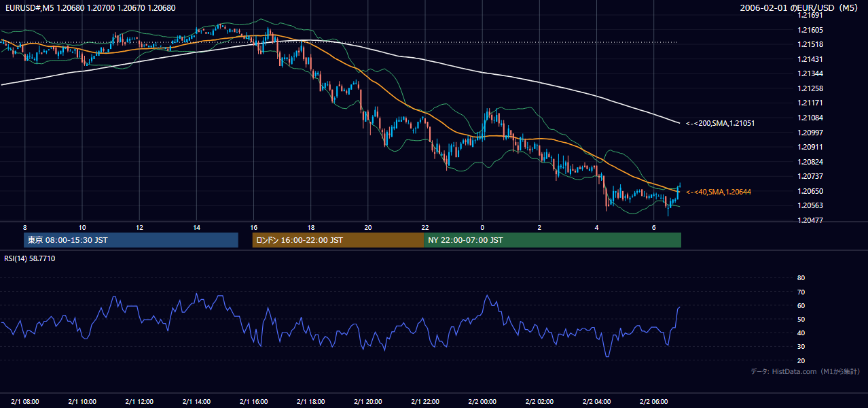Click hour label 12 under price chart
The height and width of the screenshot is (408, 868).
pyautogui.click(x=139, y=226)
